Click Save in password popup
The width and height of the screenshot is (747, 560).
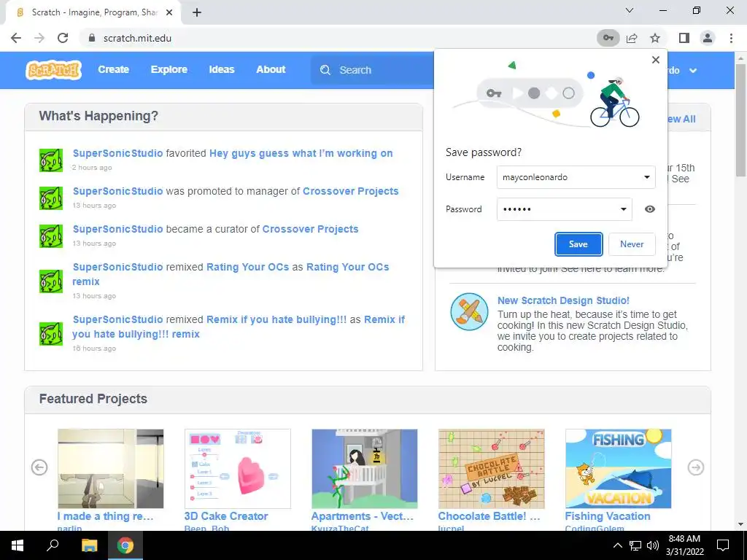578,244
